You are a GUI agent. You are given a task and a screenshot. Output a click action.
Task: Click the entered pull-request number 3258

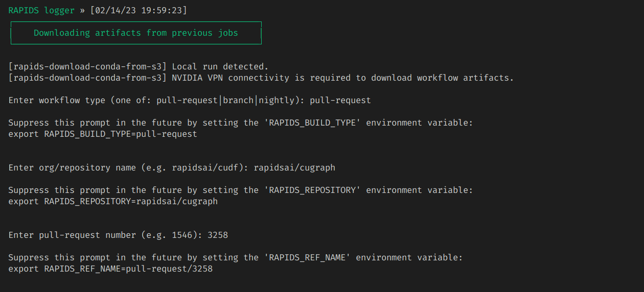click(x=217, y=235)
